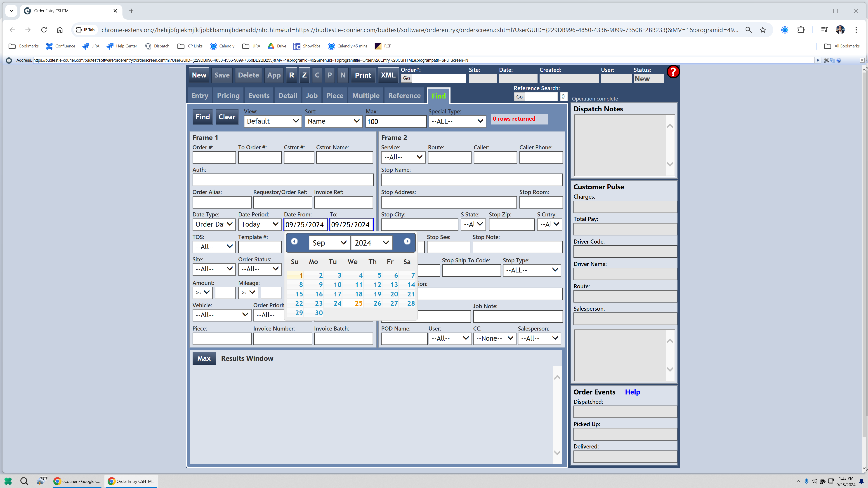Open the calendar year dropdown 2024

point(371,243)
